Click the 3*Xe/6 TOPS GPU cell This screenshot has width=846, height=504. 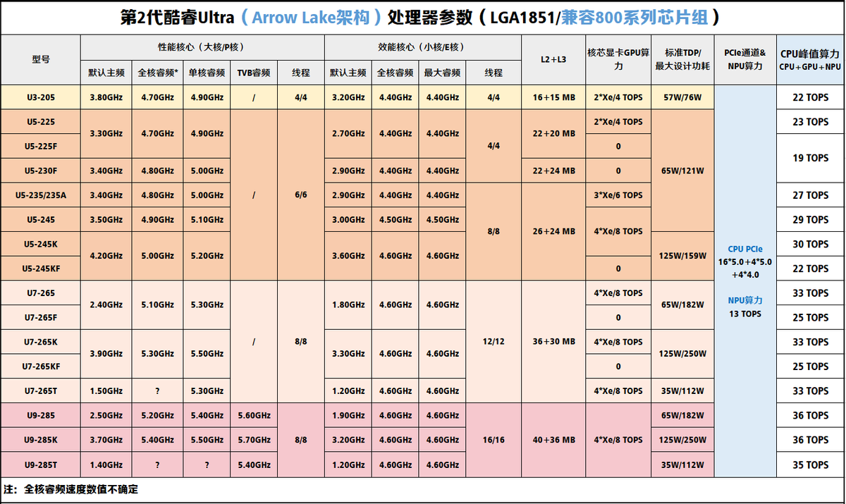click(618, 195)
